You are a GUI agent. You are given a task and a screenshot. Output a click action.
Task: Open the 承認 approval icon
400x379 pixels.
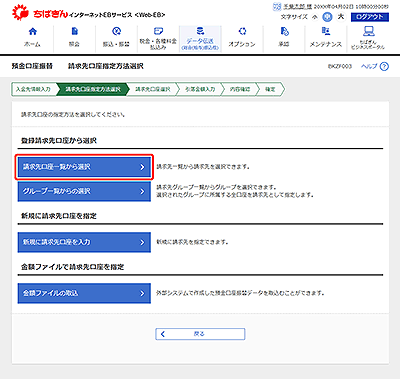284,32
